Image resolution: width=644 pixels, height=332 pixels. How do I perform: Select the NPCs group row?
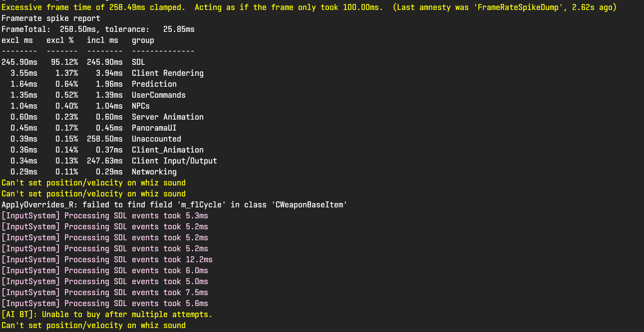[141, 106]
